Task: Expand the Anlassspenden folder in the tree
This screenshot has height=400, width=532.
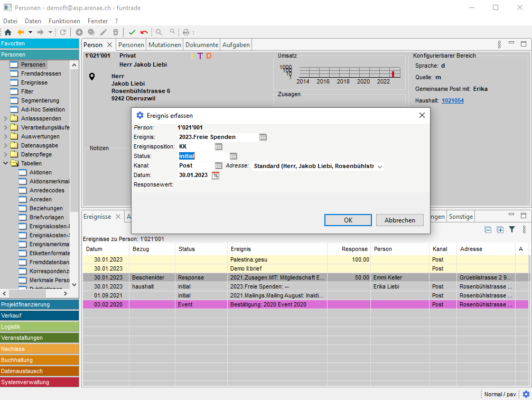Action: tap(6, 119)
